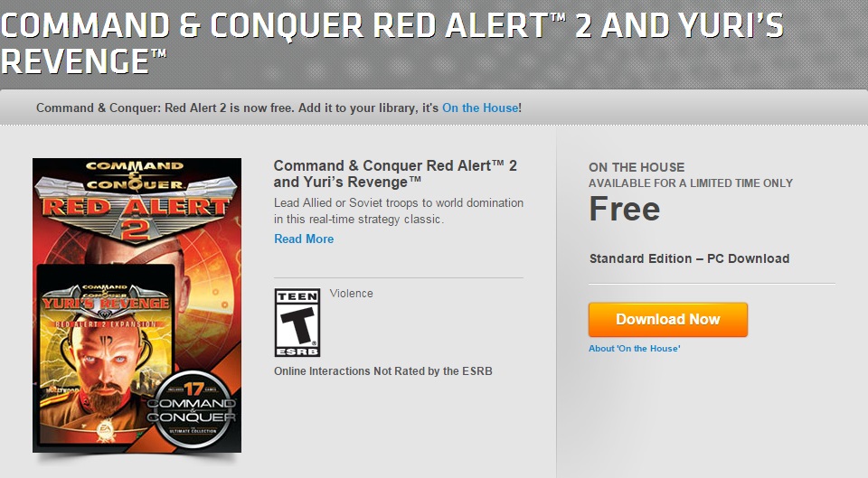Click the game description about Allied or Soviet troops
The width and height of the screenshot is (868, 478).
click(x=399, y=211)
